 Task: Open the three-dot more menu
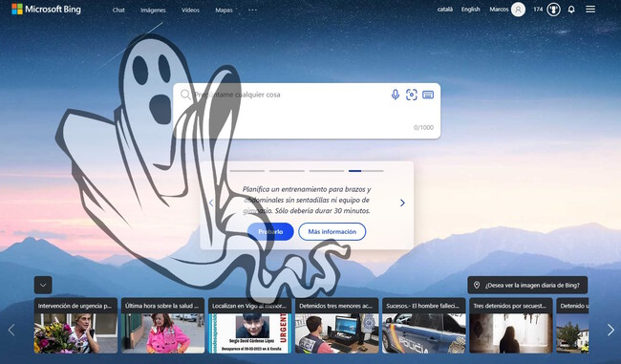[x=252, y=10]
